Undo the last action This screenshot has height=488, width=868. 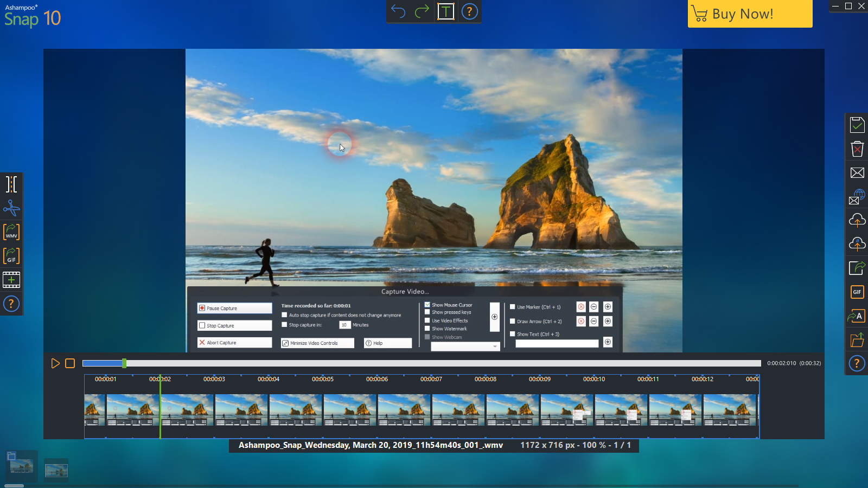pyautogui.click(x=398, y=11)
